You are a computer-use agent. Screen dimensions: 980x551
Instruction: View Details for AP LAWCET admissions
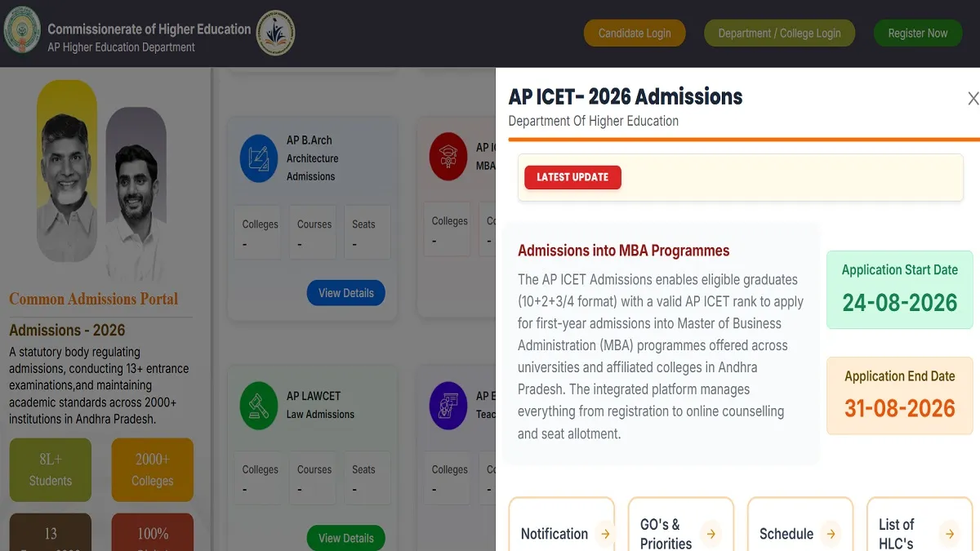pos(346,538)
